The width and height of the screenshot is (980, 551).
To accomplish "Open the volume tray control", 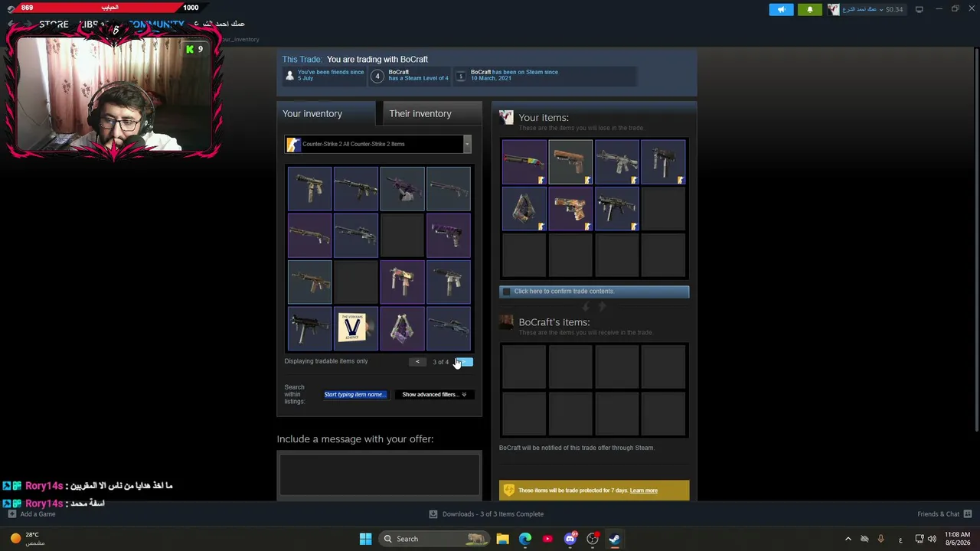I will coord(932,539).
